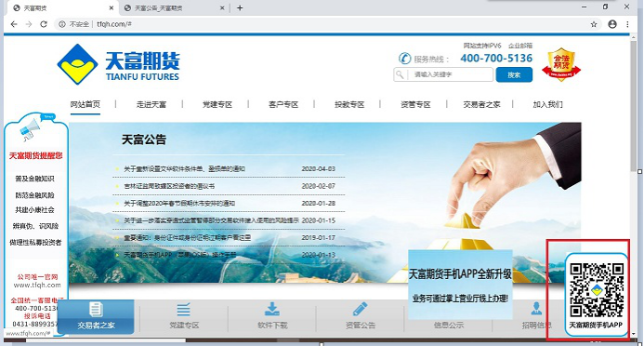
Task: Reload the page with the refresh icon
Action: (44, 24)
